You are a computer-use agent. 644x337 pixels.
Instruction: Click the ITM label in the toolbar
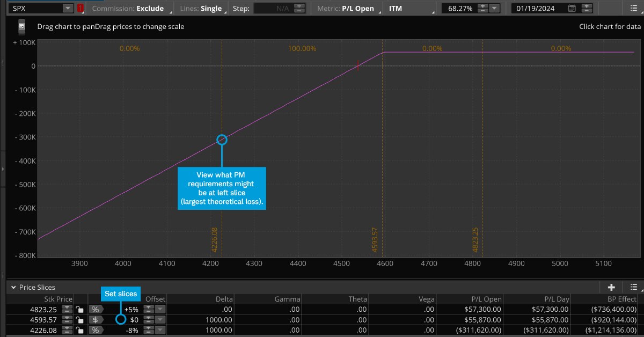[396, 8]
